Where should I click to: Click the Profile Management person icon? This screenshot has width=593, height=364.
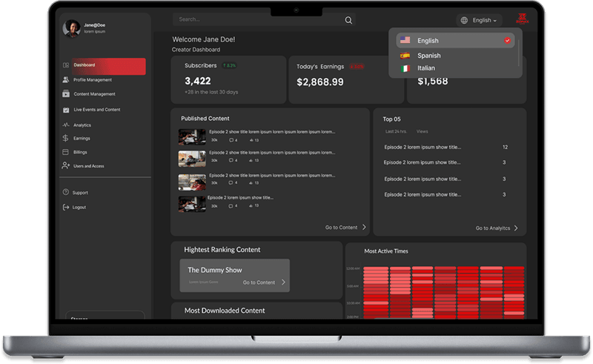coord(66,79)
